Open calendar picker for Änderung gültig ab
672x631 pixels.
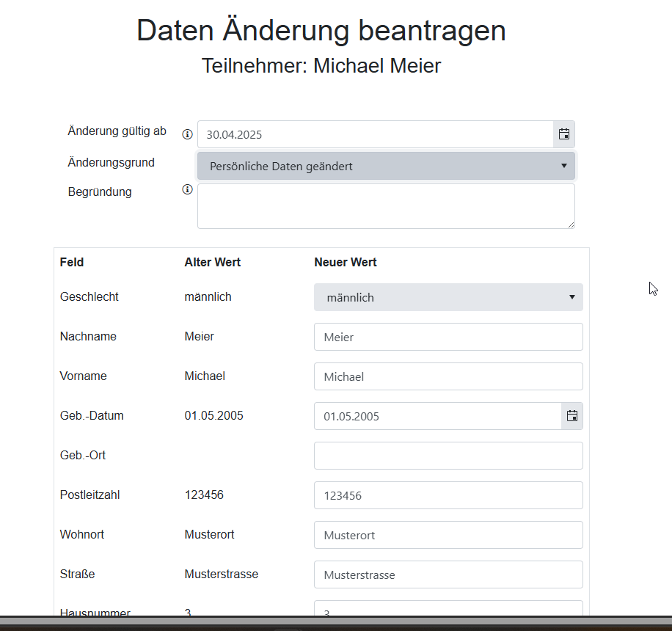[564, 134]
